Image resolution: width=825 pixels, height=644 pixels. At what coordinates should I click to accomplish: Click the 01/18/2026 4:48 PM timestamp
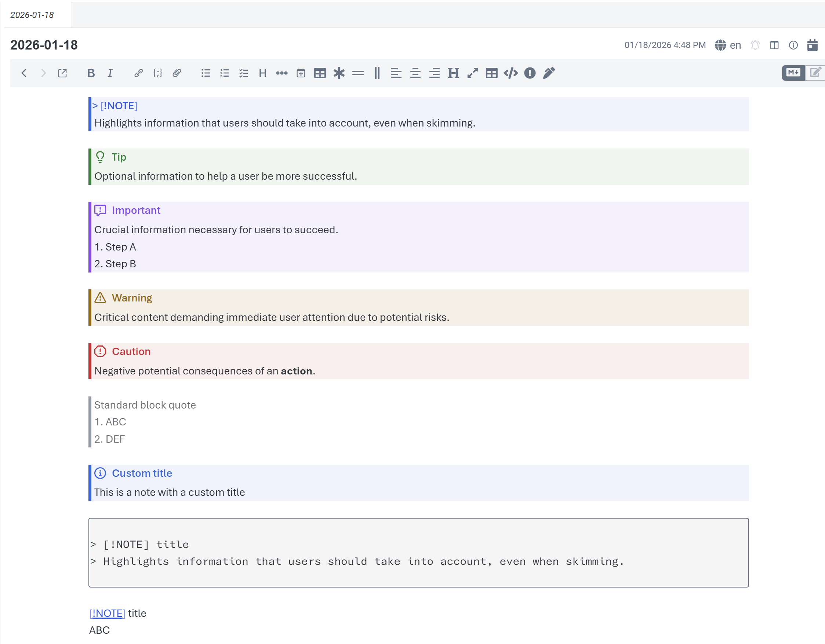point(665,45)
